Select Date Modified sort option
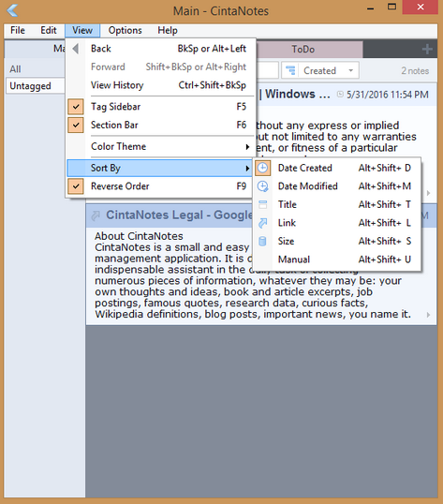Screen dimensions: 443x504 click(336, 186)
